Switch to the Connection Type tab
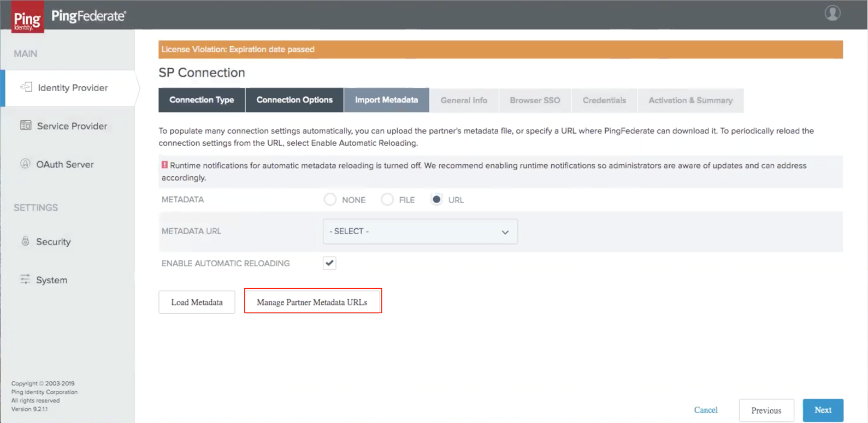868x423 pixels. coord(202,100)
